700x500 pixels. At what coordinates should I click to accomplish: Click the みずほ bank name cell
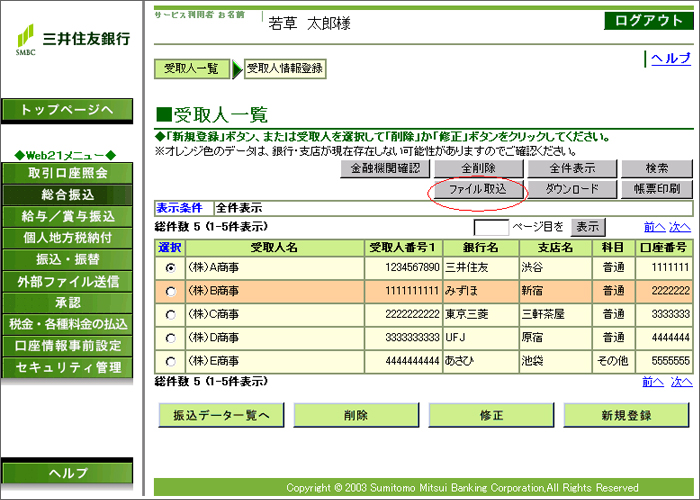click(480, 291)
